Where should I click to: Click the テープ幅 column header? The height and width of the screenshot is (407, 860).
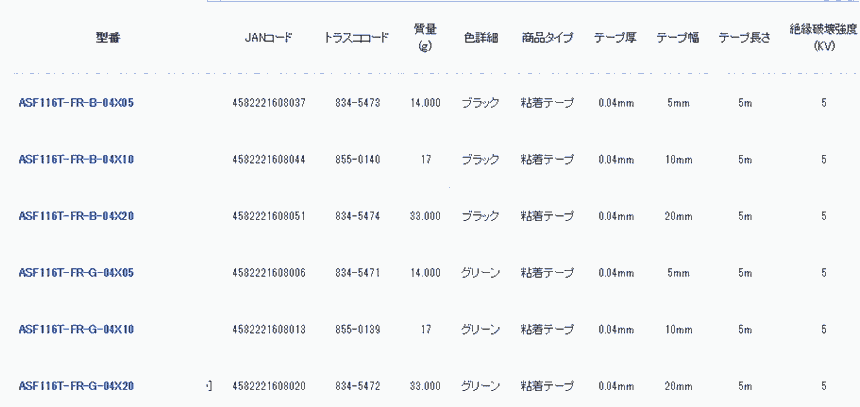click(678, 38)
